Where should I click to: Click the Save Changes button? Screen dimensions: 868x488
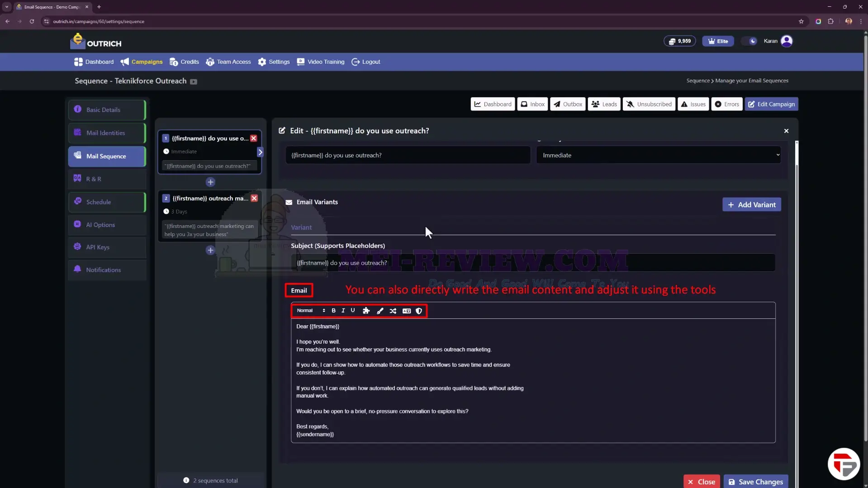click(x=756, y=482)
